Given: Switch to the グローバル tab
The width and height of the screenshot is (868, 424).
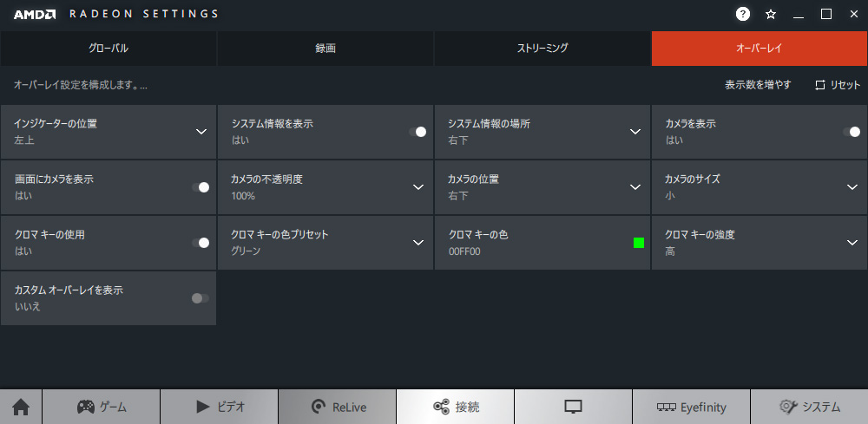Looking at the screenshot, I should 108,49.
